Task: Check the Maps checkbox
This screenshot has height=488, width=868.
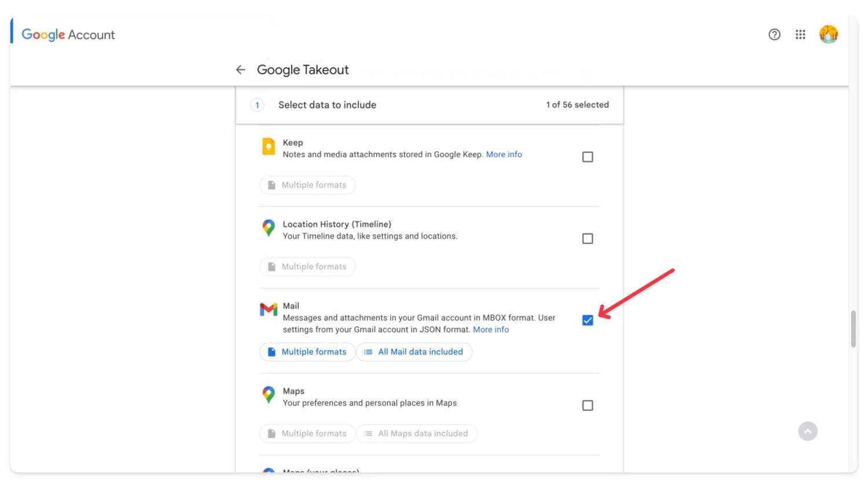Action: (x=587, y=405)
